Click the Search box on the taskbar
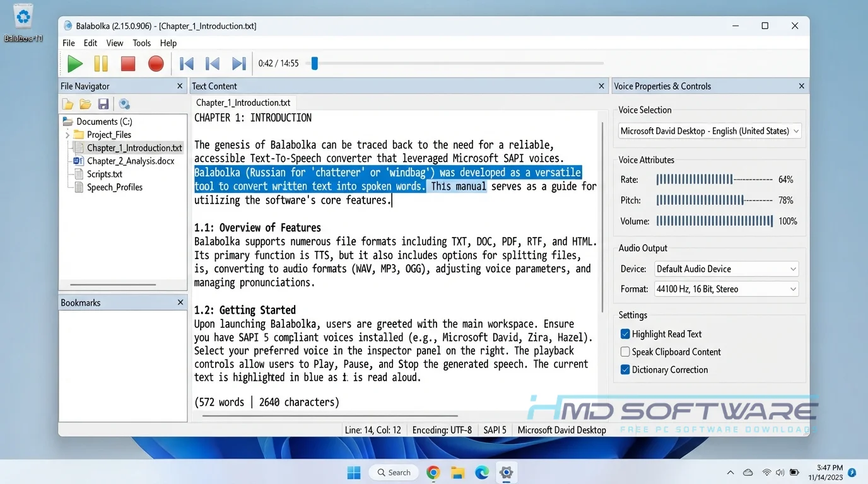 (x=394, y=472)
